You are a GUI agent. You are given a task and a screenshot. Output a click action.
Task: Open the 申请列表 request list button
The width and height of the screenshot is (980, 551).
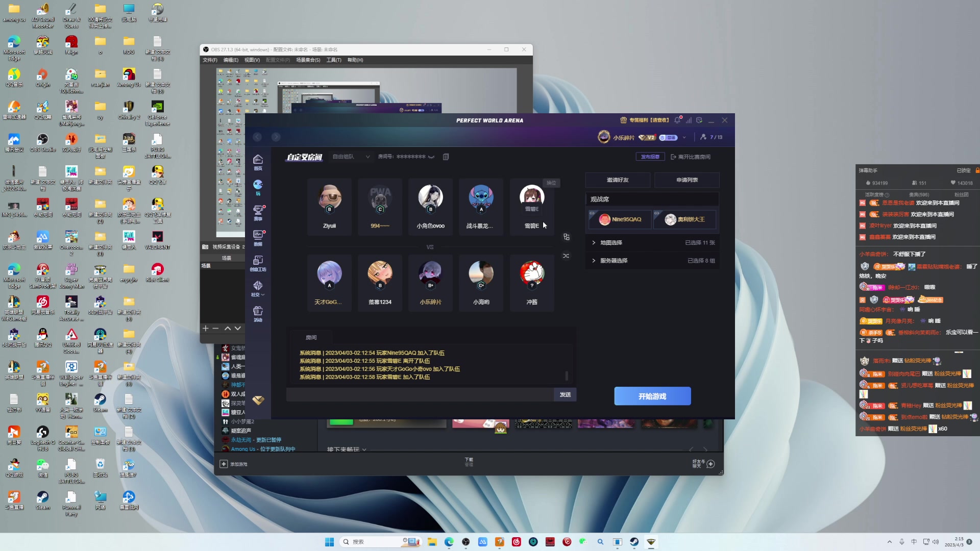[687, 180]
